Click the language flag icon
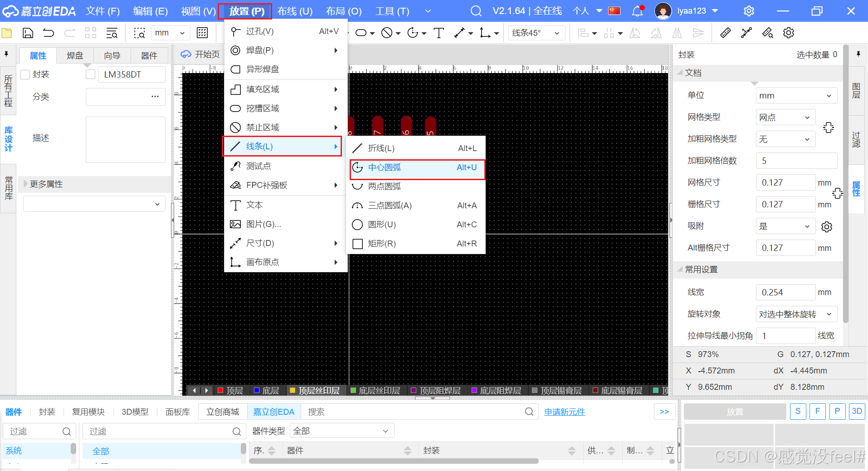 pos(614,11)
